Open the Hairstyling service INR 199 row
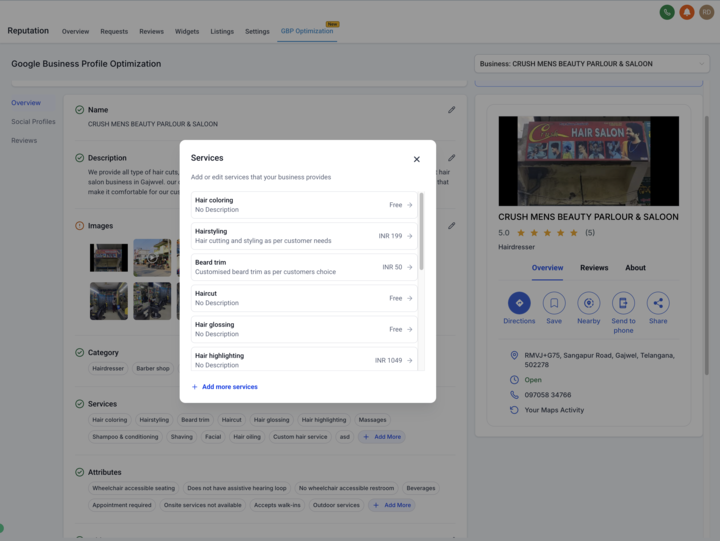720x541 pixels. [304, 236]
